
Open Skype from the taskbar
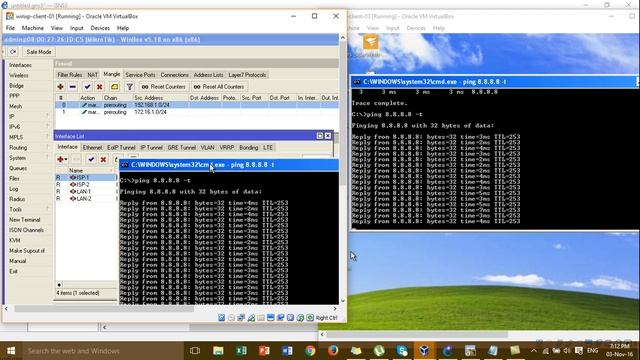pos(402,351)
